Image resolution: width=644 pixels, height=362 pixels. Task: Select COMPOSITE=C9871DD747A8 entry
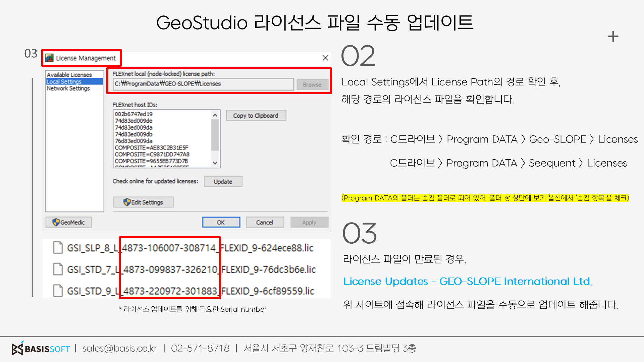pos(152,154)
